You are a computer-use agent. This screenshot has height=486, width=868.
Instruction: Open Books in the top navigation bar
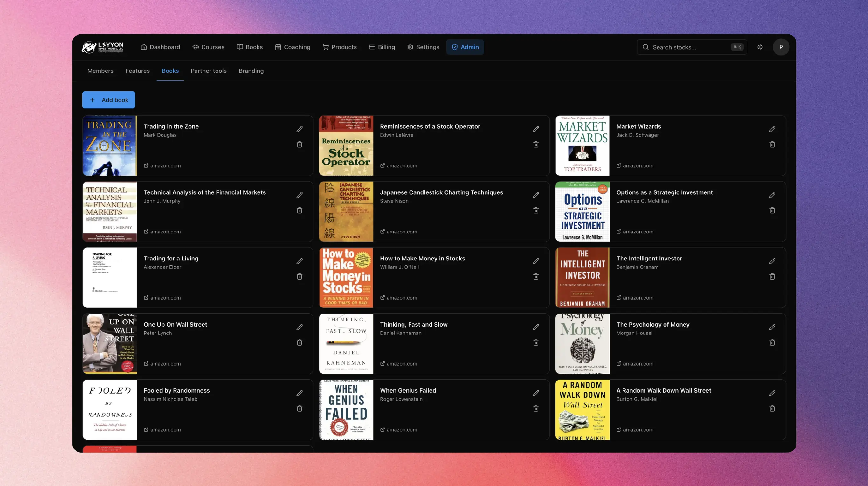pos(250,47)
